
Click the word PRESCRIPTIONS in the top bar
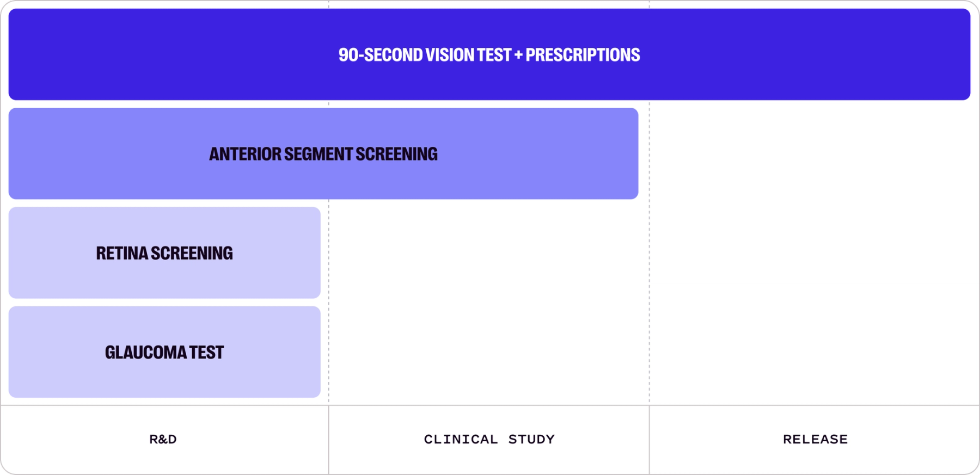(x=583, y=54)
